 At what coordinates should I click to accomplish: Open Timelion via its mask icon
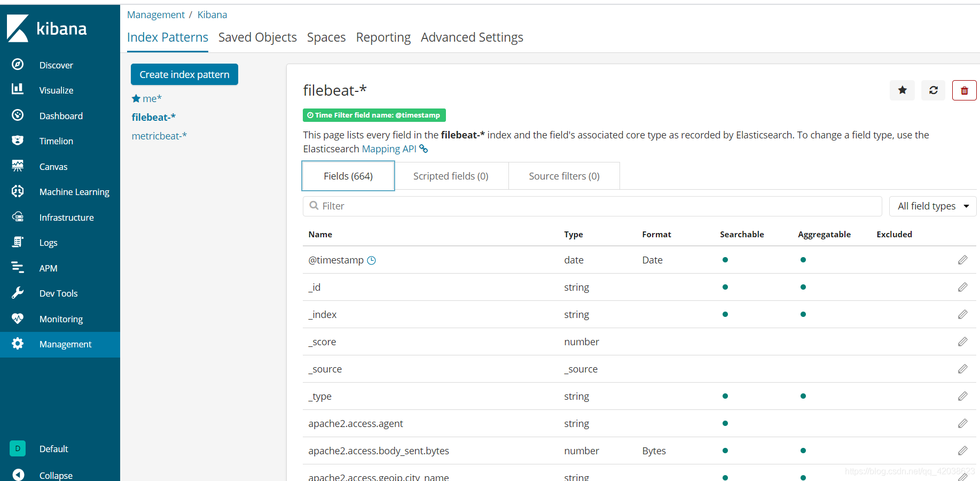pyautogui.click(x=18, y=140)
